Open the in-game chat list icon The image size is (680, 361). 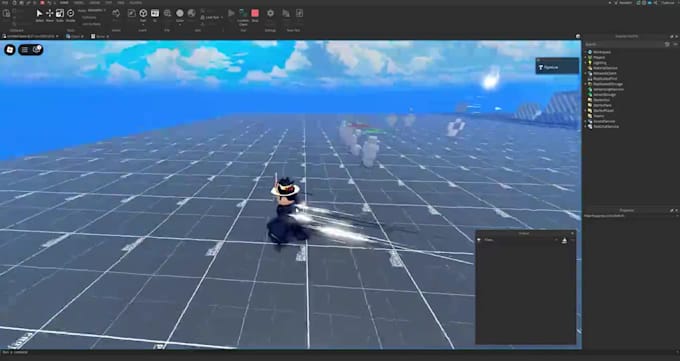(x=25, y=50)
